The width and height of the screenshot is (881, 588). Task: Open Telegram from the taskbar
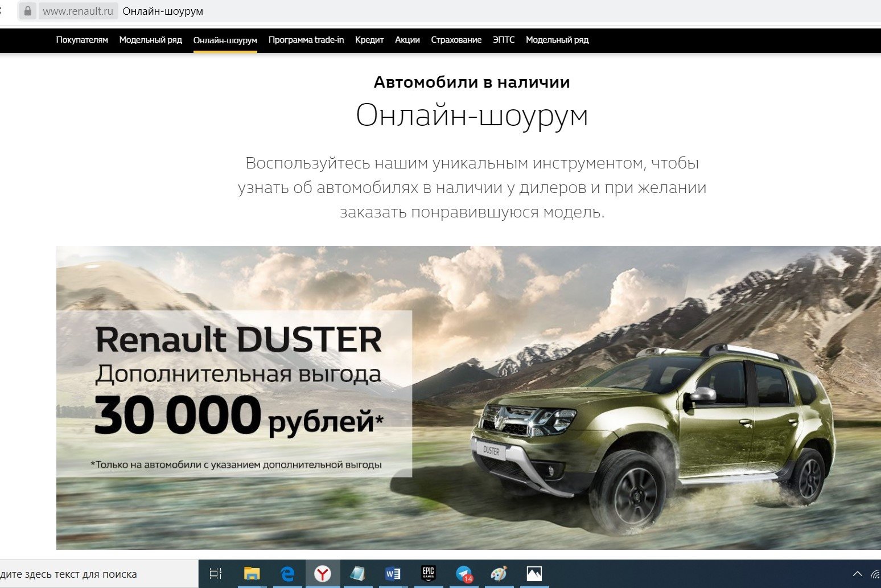tap(464, 574)
